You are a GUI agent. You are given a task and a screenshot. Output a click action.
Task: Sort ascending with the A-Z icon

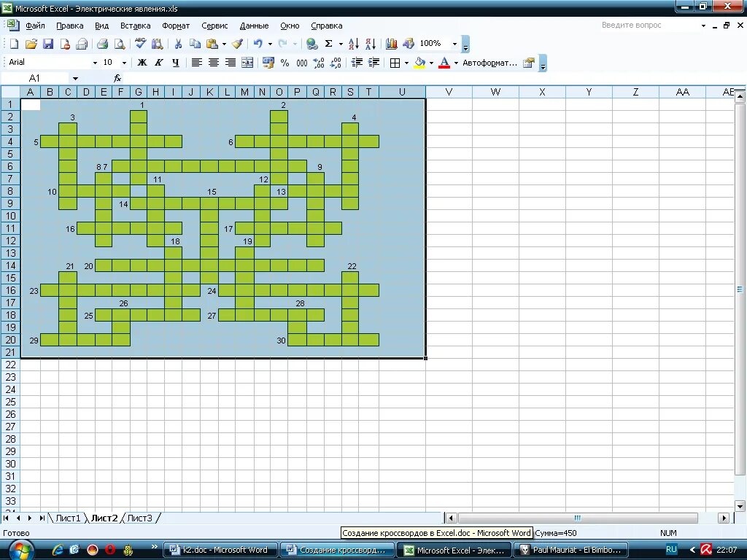(x=354, y=44)
